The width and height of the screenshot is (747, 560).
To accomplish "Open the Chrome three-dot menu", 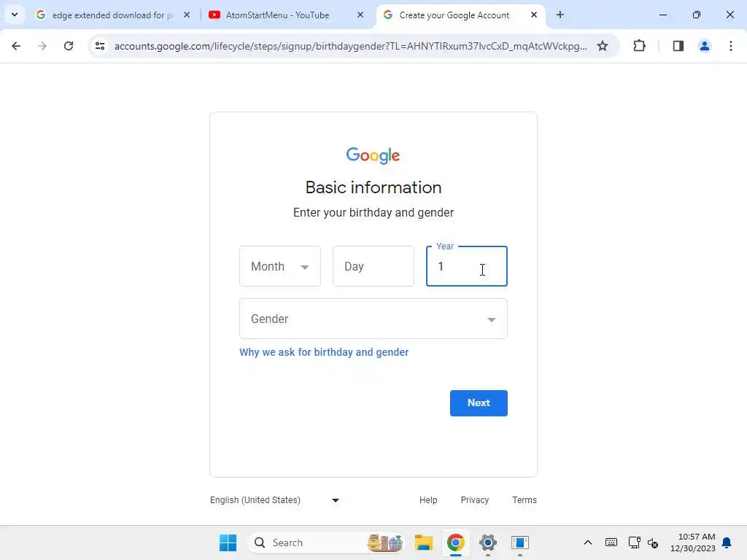I will (731, 46).
